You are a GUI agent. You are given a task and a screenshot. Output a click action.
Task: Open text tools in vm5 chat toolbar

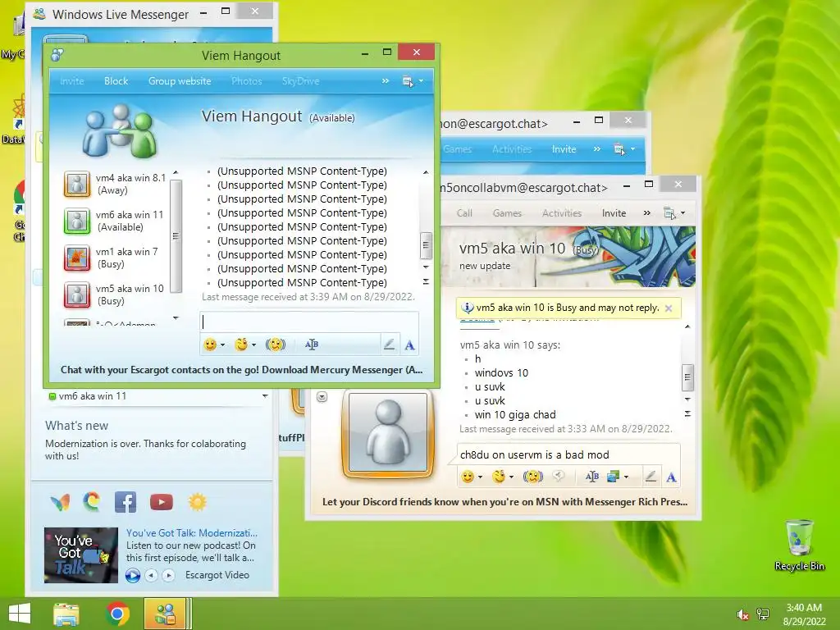click(592, 477)
